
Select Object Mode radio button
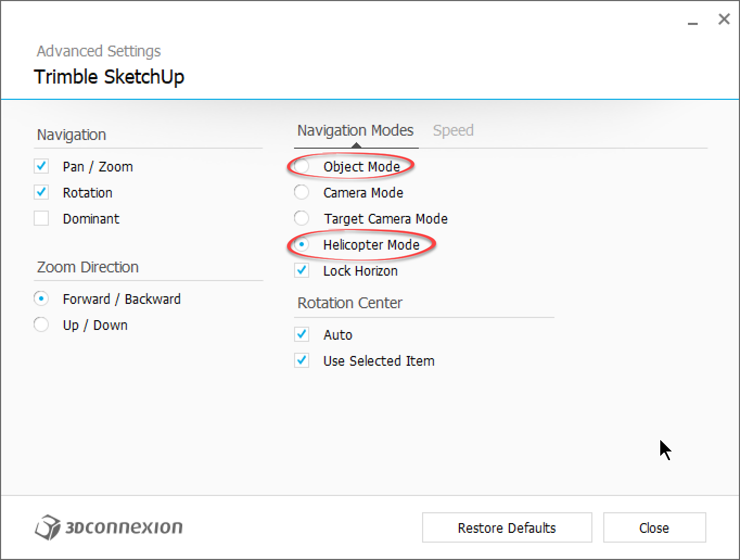(302, 166)
